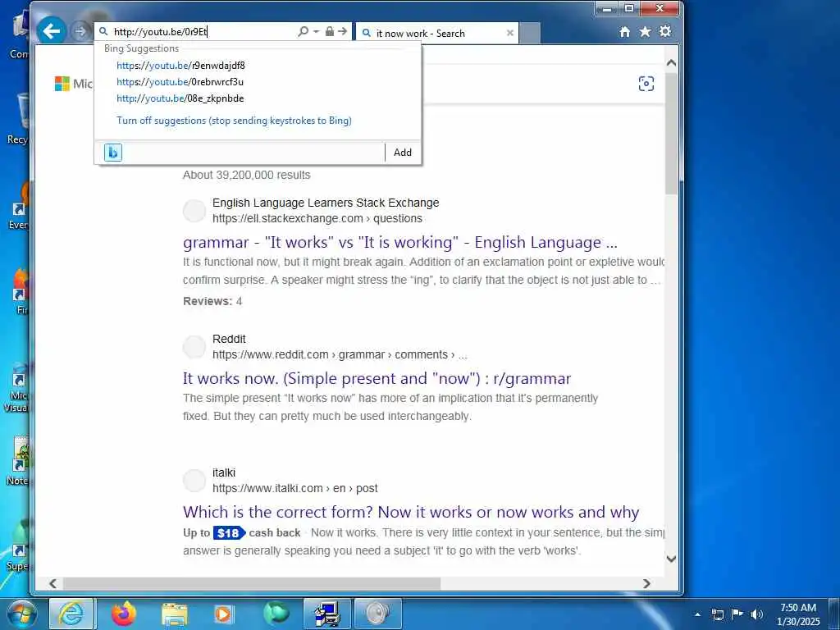Image resolution: width=840 pixels, height=630 pixels.
Task: Click the Go arrow in the address bar
Action: tap(342, 32)
